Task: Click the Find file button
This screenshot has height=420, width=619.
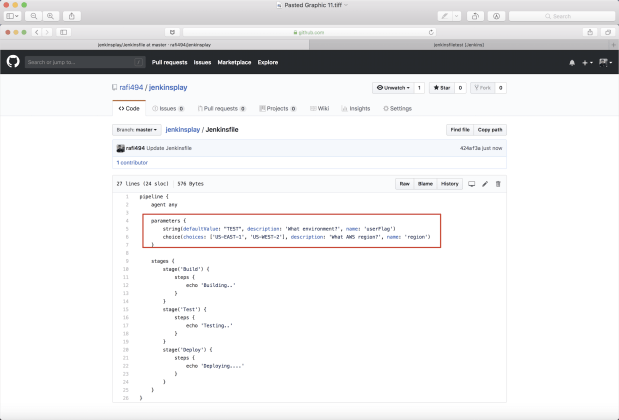Action: [460, 130]
